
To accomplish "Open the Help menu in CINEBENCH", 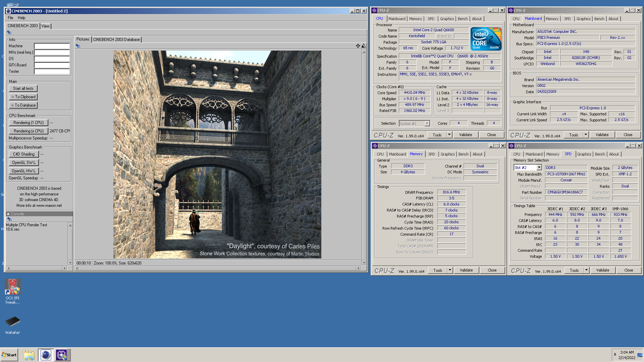I will [21, 18].
